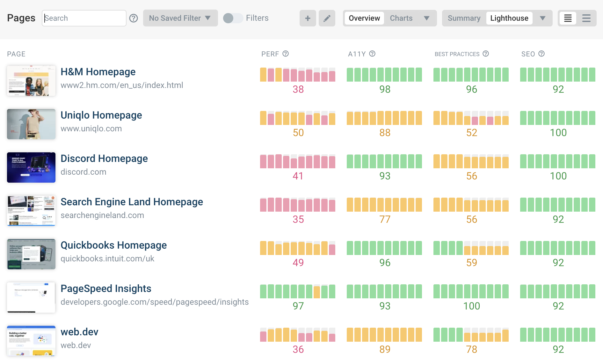This screenshot has width=603, height=364.
Task: Open the H&M Homepage link
Action: 98,72
